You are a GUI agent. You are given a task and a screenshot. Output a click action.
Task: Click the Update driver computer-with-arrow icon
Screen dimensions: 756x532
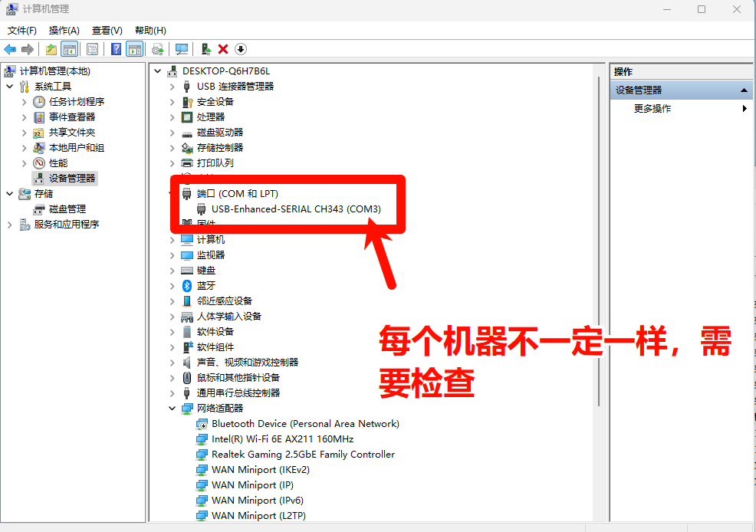pos(206,49)
